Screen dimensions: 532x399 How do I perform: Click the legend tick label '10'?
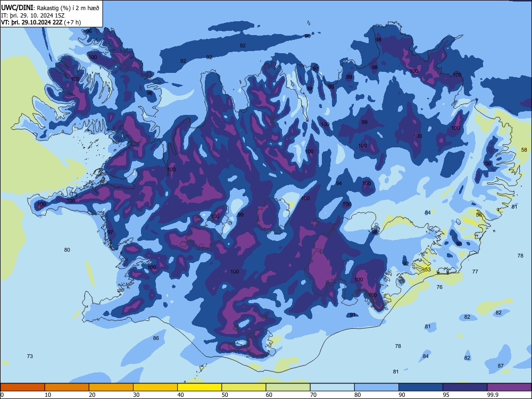pos(48,395)
